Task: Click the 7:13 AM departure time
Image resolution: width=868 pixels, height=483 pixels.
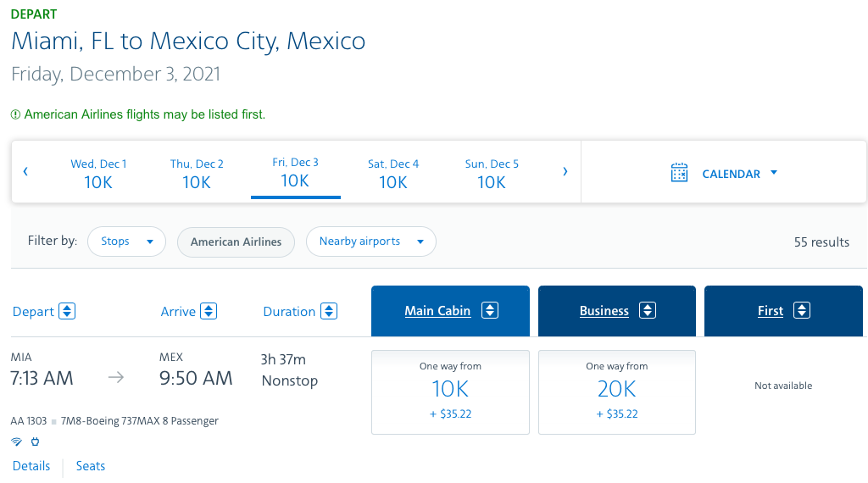Action: coord(42,379)
